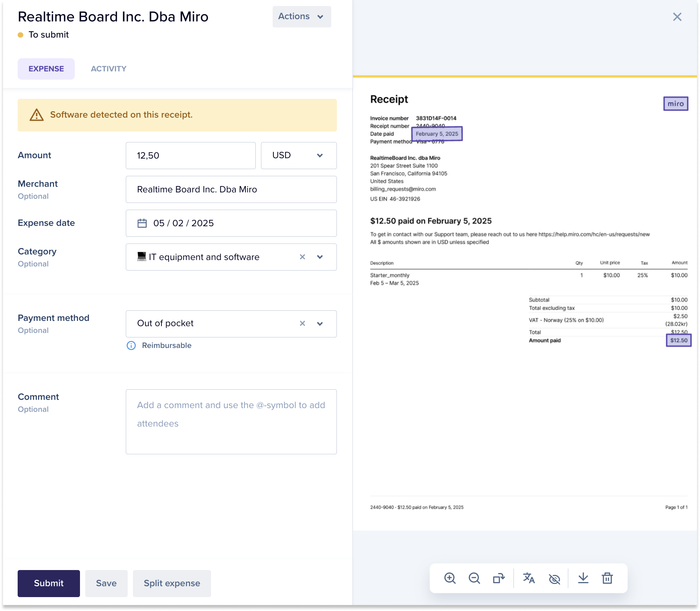700x611 pixels.
Task: Click the Merchant input field
Action: pyautogui.click(x=231, y=189)
